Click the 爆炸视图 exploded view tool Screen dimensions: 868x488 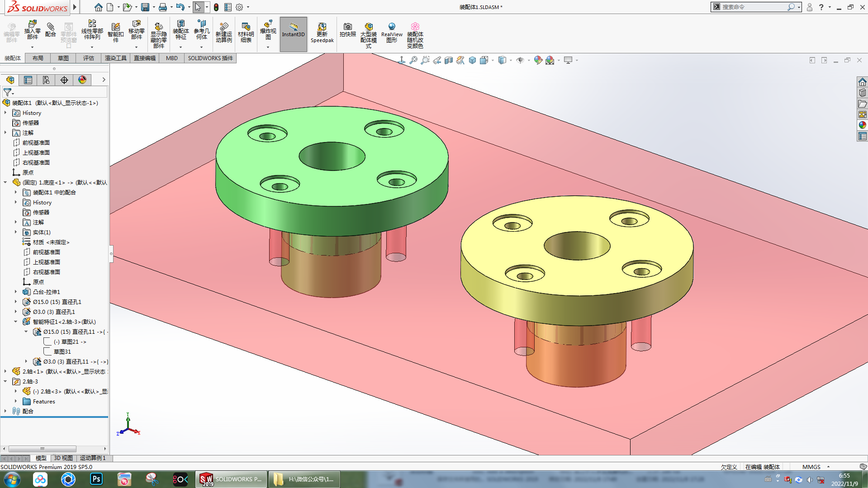(268, 30)
